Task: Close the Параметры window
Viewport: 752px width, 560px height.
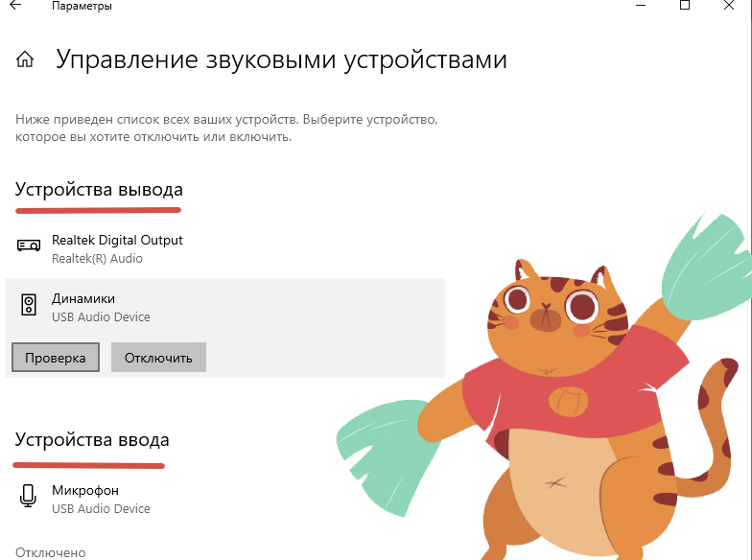Action: (731, 5)
